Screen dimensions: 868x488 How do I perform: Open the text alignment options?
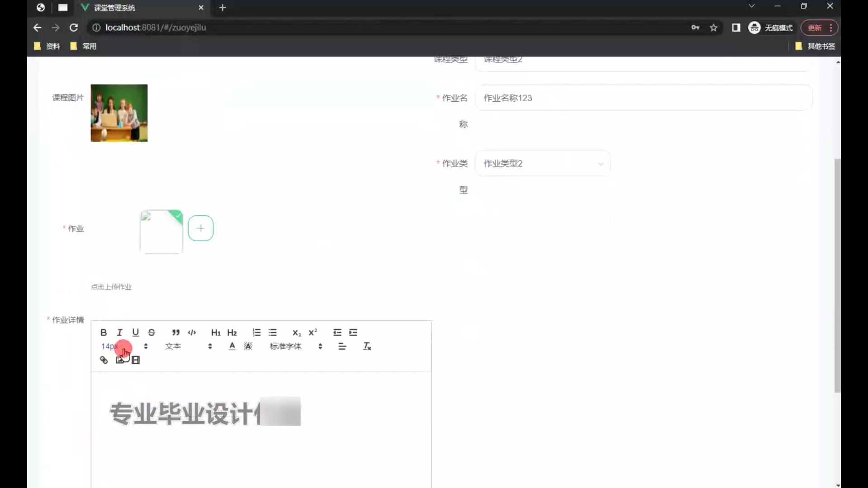pos(342,346)
